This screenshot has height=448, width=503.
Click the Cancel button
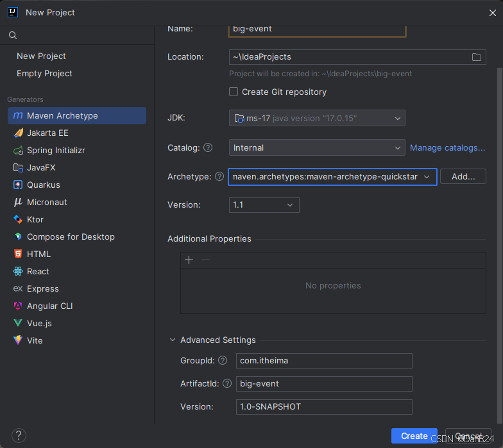(468, 436)
